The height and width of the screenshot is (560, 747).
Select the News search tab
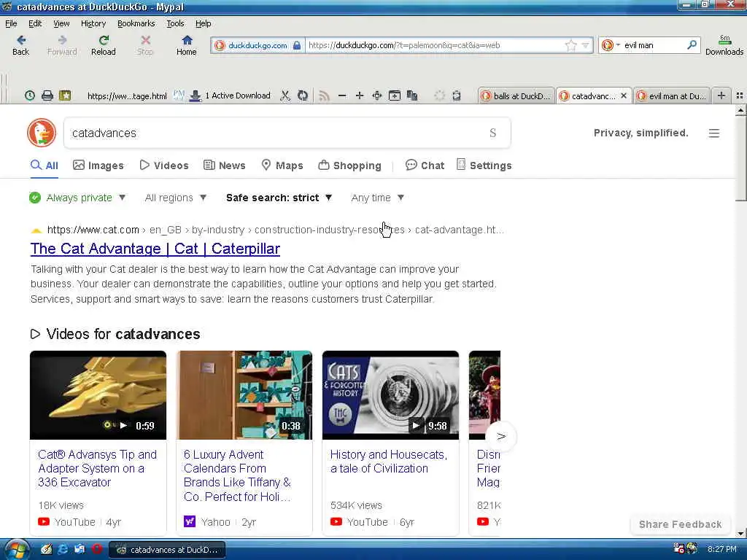click(225, 166)
